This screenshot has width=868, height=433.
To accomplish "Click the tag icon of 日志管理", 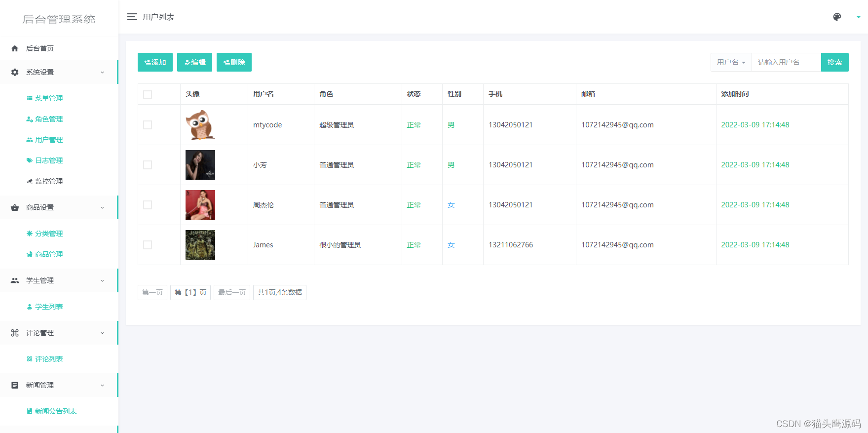I will (x=30, y=160).
